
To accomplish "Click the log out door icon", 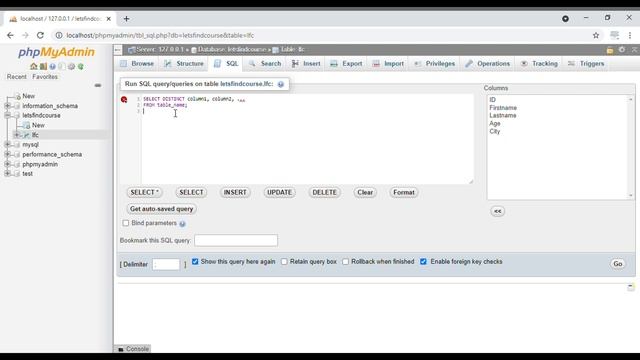I will 43,66.
